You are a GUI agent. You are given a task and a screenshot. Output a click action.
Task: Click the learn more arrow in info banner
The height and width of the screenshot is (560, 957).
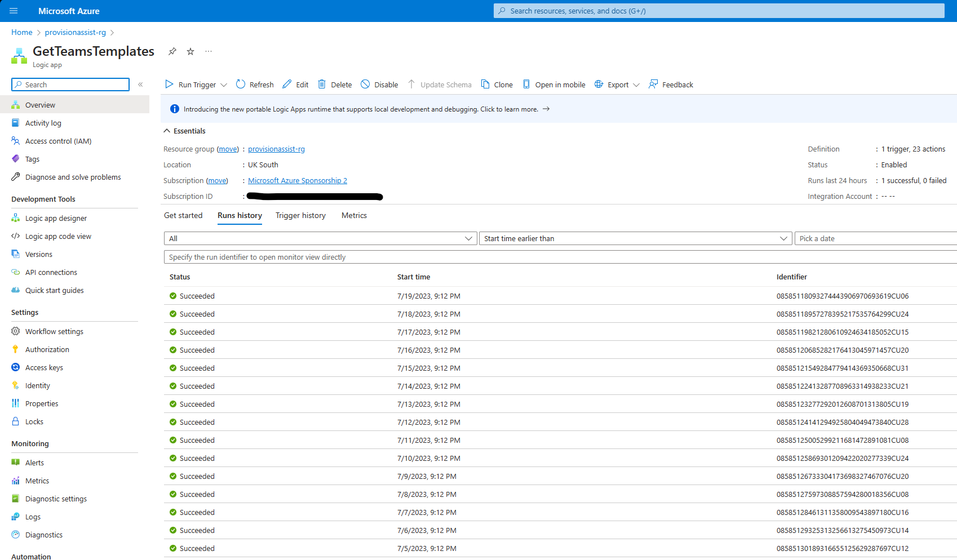tap(546, 109)
